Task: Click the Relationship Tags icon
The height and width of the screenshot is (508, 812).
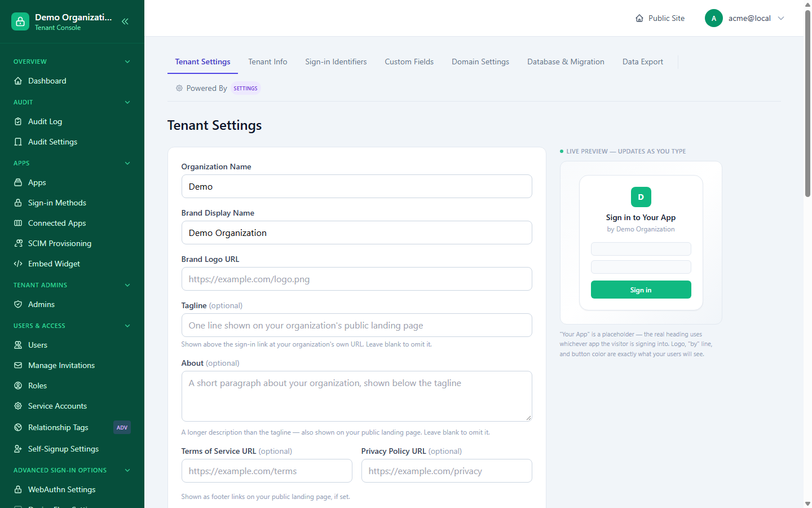Action: (x=18, y=427)
